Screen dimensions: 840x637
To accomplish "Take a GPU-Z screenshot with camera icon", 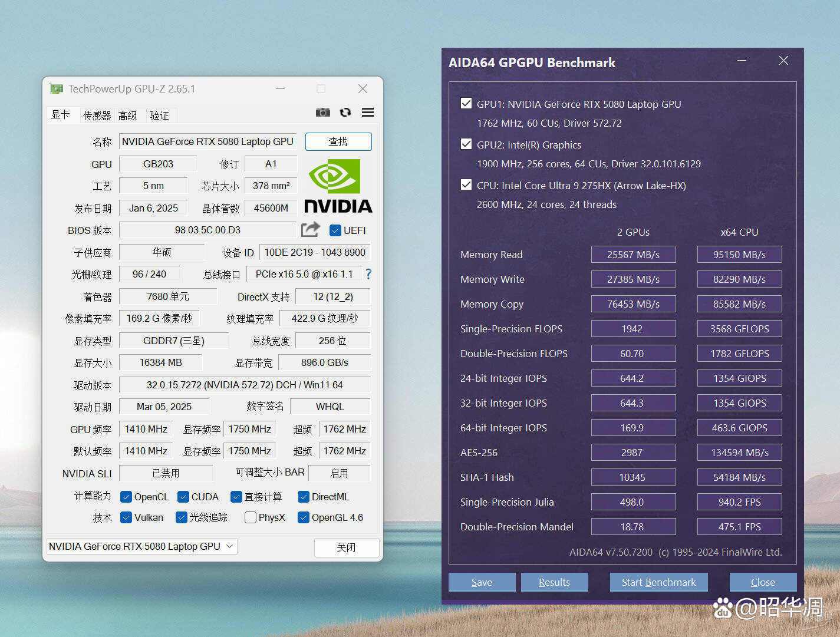I will point(322,112).
